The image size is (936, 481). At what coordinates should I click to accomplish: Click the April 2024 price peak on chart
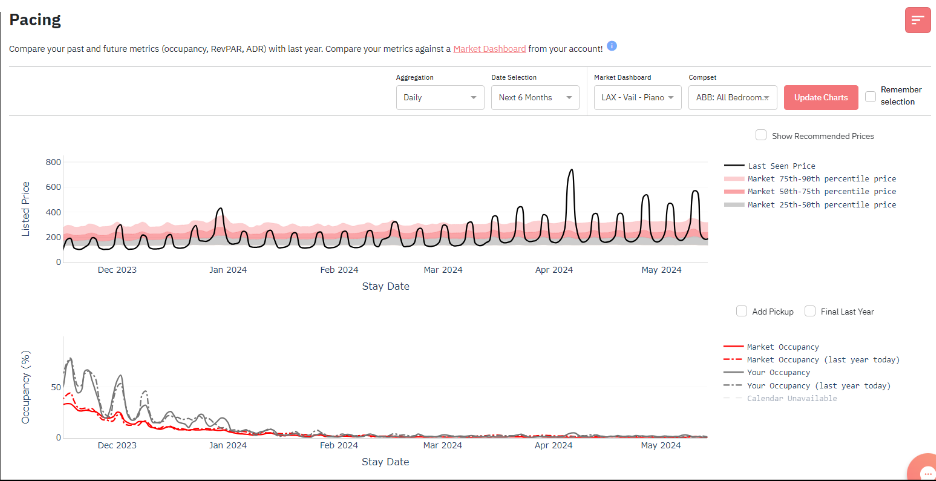point(571,171)
